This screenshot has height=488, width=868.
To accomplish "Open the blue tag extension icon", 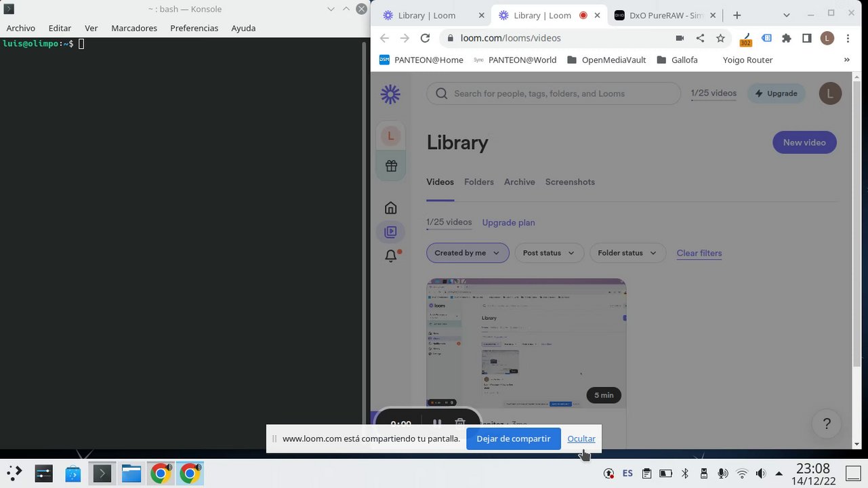I will click(766, 39).
